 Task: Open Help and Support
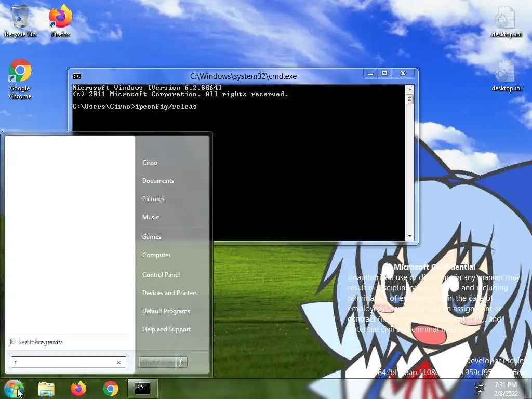tap(166, 329)
